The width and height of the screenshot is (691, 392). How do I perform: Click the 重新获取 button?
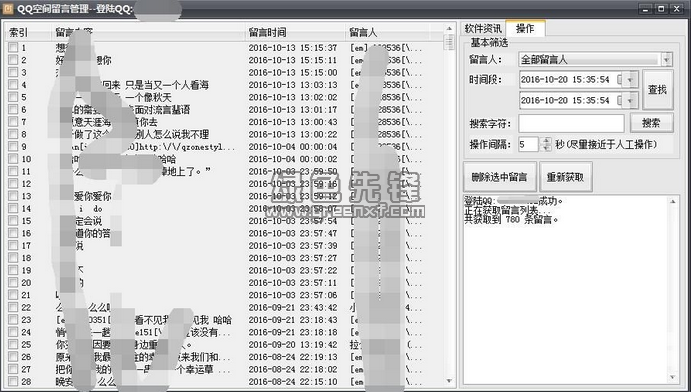pos(565,177)
